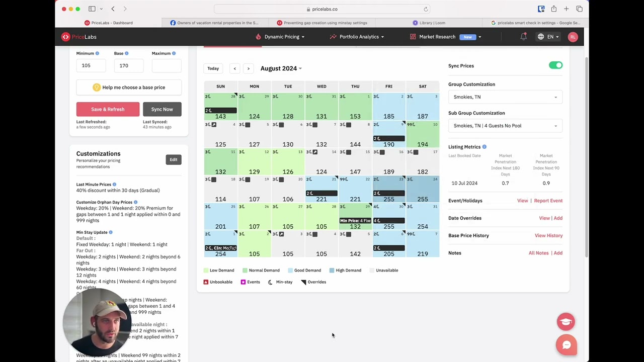This screenshot has width=644, height=362.
Task: Click the Base price field
Action: coord(129,65)
